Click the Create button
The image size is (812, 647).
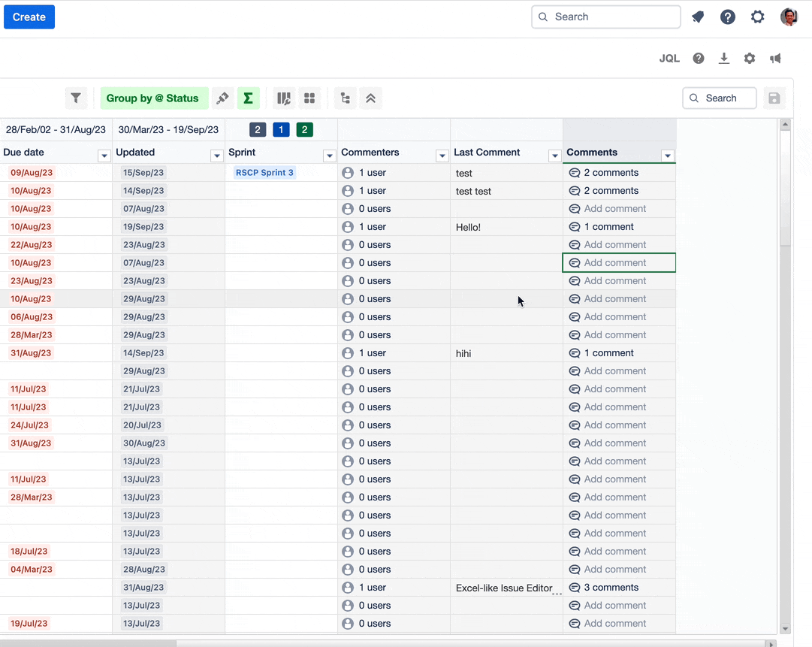[x=29, y=17]
